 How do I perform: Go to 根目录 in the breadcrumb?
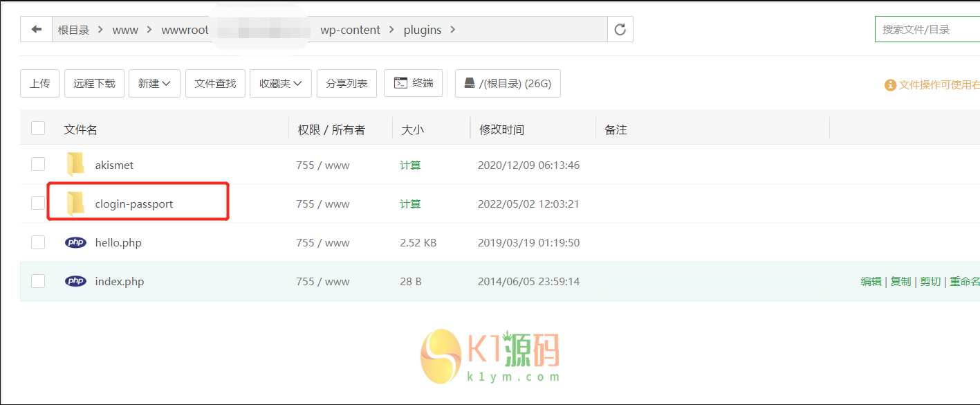pos(74,30)
